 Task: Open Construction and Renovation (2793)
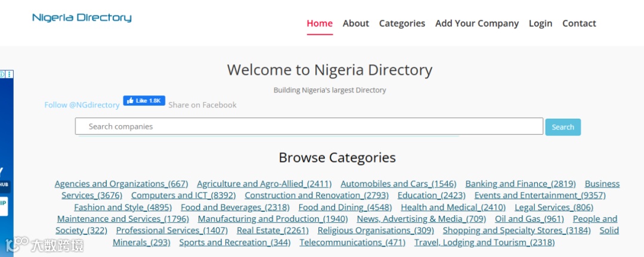click(x=317, y=195)
